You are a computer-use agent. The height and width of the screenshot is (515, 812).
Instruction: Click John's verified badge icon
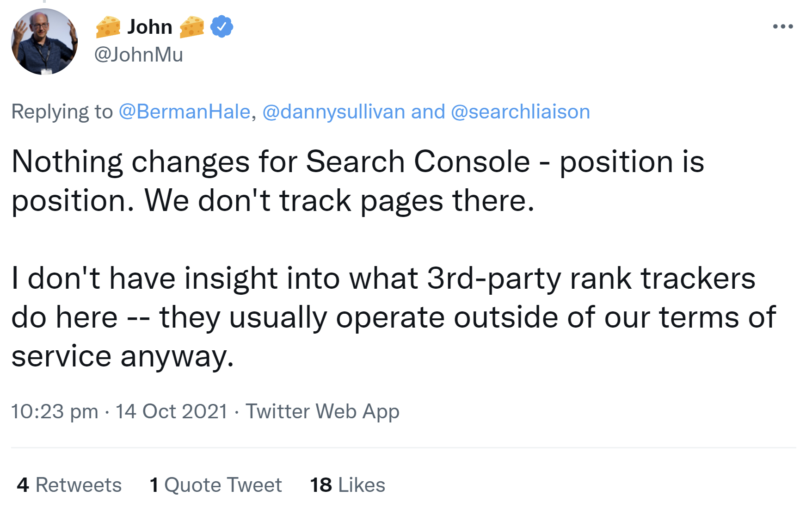221,26
